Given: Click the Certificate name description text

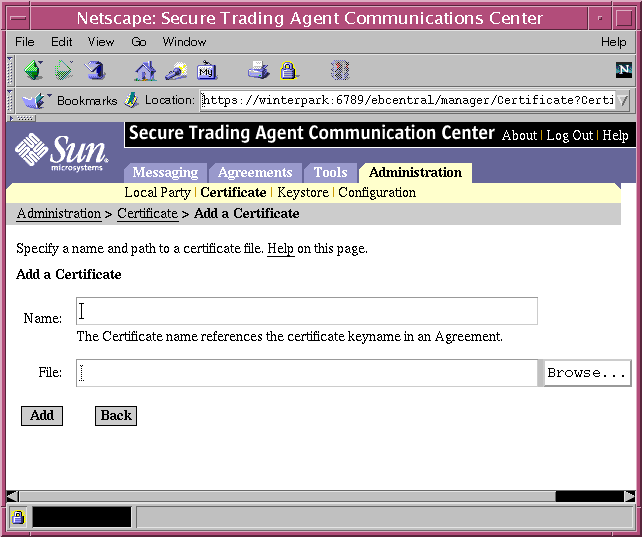Looking at the screenshot, I should pyautogui.click(x=289, y=336).
